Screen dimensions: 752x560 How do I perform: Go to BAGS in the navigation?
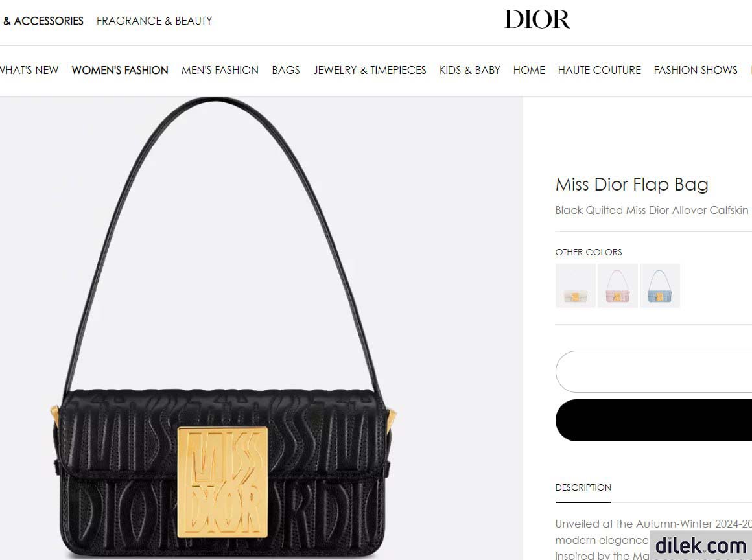[x=286, y=70]
